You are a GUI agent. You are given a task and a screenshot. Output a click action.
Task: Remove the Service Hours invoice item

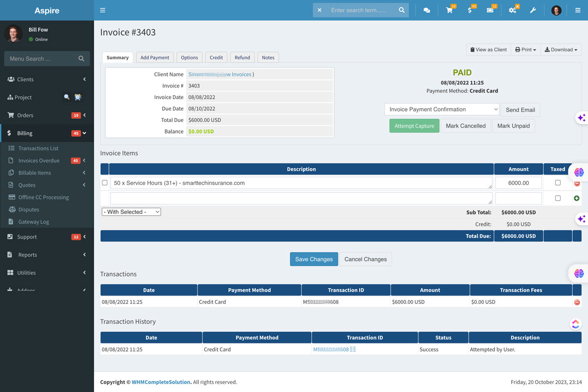pyautogui.click(x=577, y=183)
